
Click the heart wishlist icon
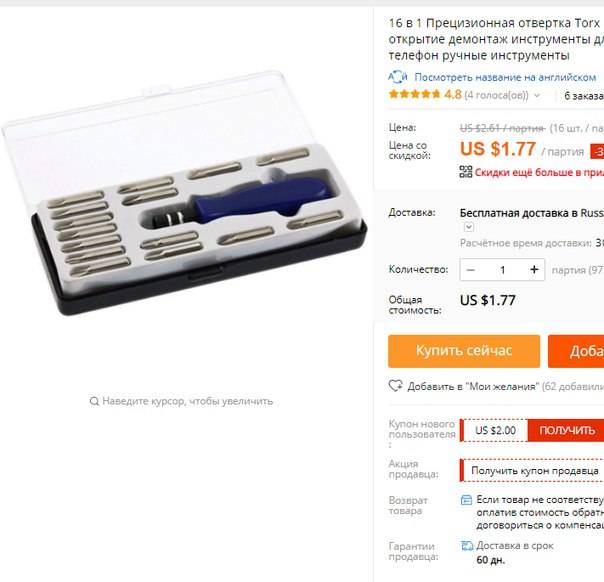395,386
